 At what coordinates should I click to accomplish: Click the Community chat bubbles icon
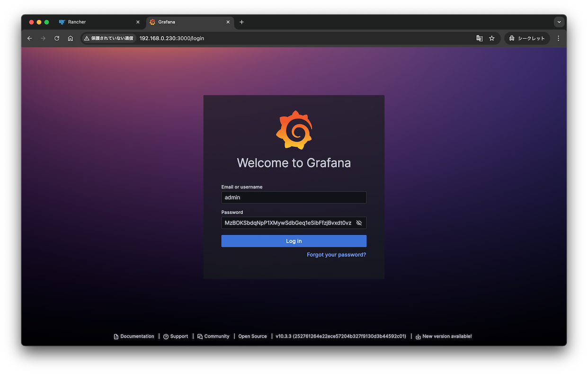click(x=200, y=337)
